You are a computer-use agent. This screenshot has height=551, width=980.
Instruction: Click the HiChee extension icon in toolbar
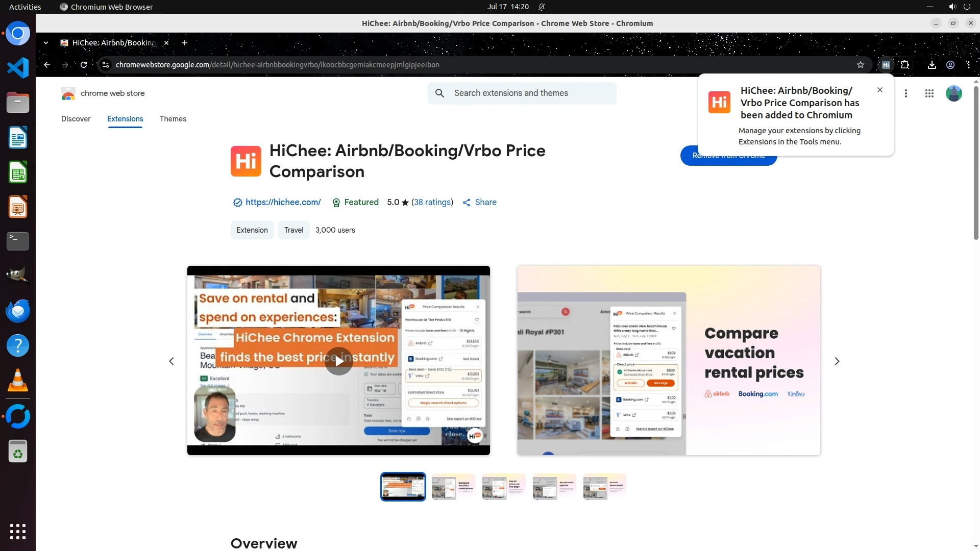pyautogui.click(x=886, y=65)
